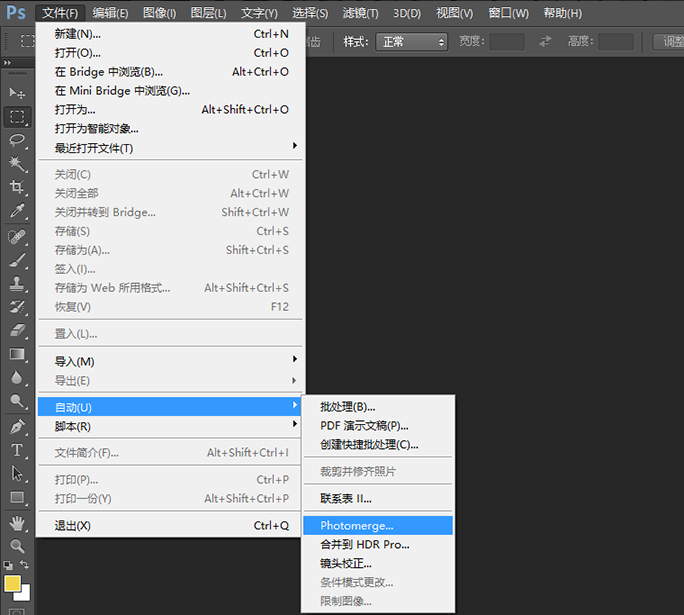
Task: Swap foreground and background colors icon
Action: tap(24, 564)
